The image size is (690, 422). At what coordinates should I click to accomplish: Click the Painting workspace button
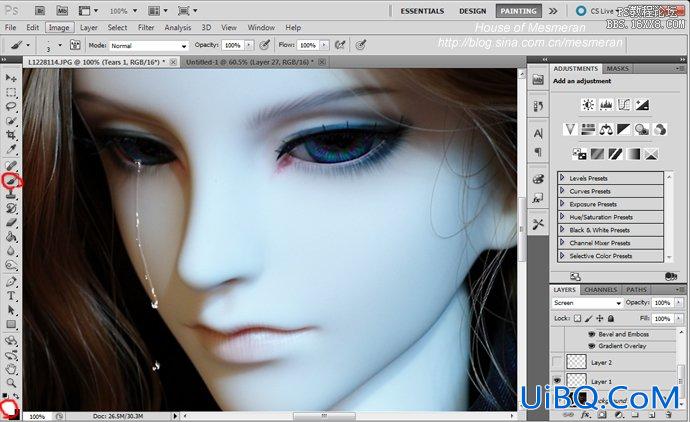pyautogui.click(x=518, y=11)
